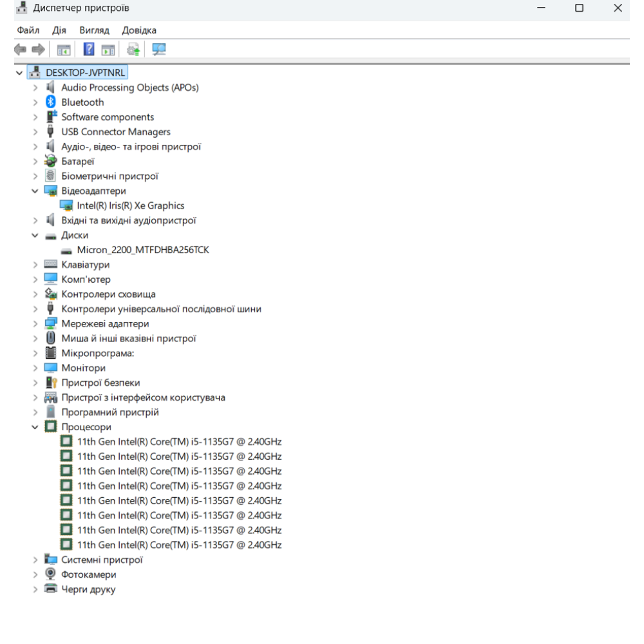Expand the Клавіатури category
Viewport: 644px width, 644px height.
36,264
